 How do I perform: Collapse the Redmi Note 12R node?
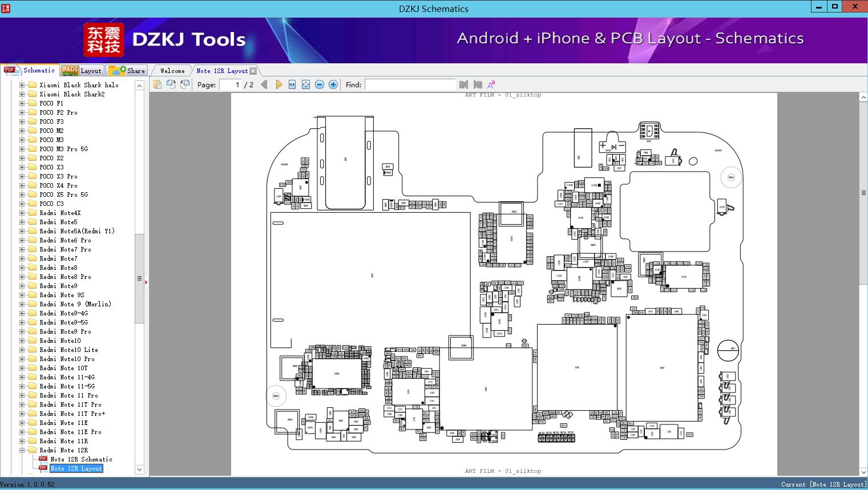(x=22, y=450)
